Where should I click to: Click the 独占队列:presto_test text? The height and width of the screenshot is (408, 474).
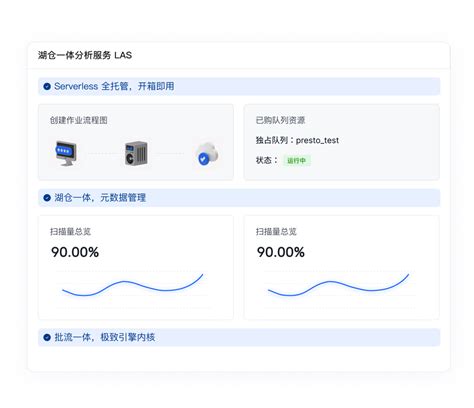point(297,140)
